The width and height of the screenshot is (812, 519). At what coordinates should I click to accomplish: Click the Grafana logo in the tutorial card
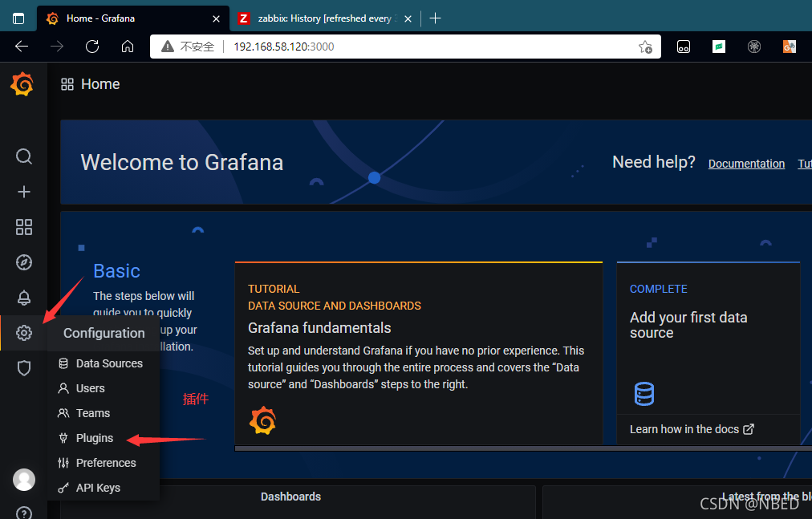(262, 420)
